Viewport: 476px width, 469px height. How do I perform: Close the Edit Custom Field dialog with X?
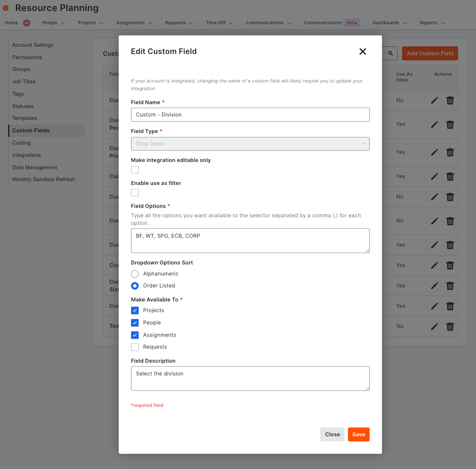pyautogui.click(x=362, y=51)
